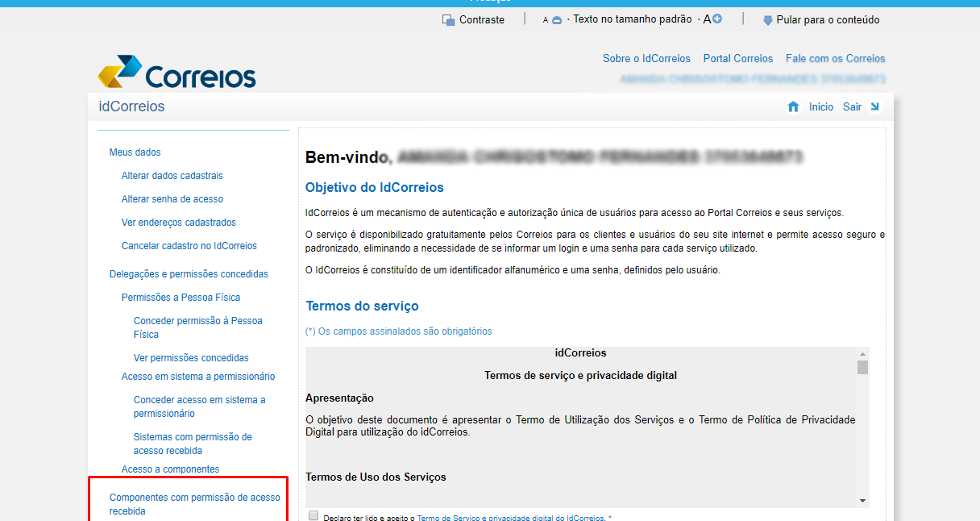Open Acesso em sistema a permissionário
This screenshot has height=521, width=980.
pos(198,376)
